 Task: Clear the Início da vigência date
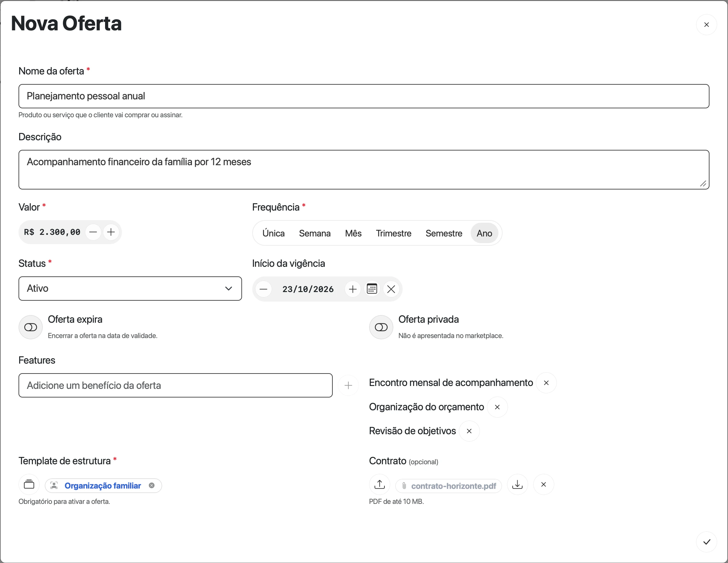tap(391, 289)
